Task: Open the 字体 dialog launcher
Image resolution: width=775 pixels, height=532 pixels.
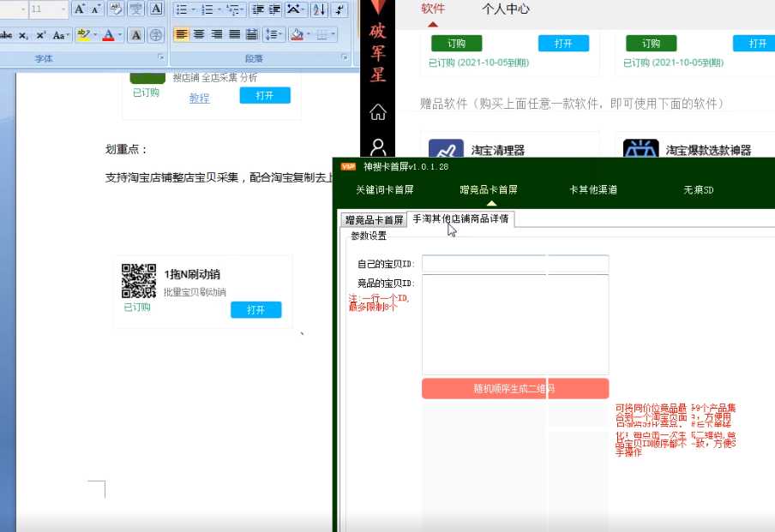Action: tap(160, 57)
